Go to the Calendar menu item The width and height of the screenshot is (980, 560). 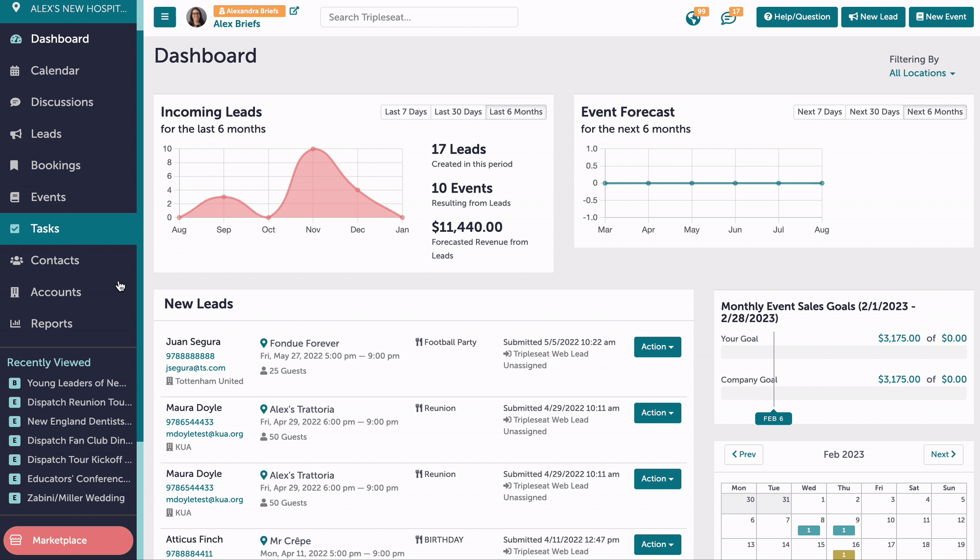(69, 71)
